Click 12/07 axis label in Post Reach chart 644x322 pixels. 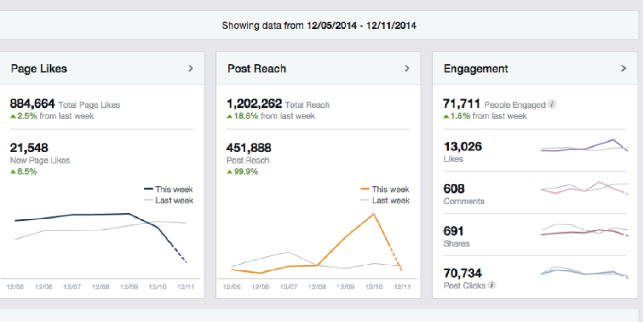288,287
